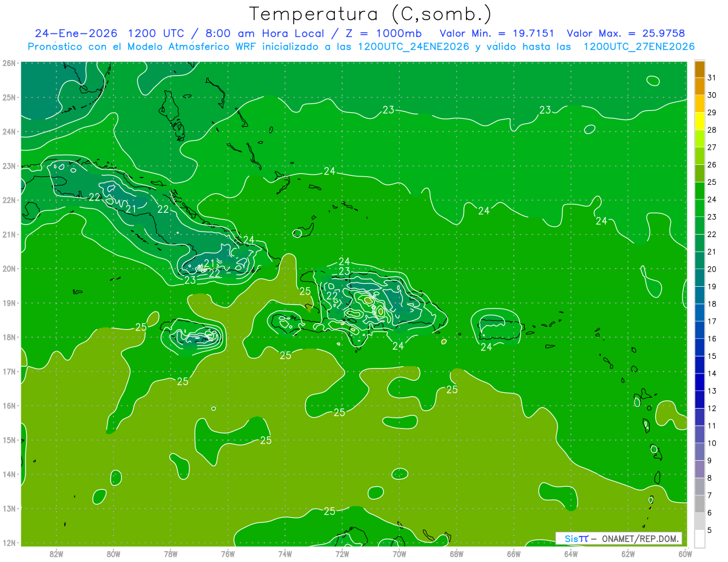
Task: Pick the blue legend band between 16 and 17
Action: tap(699, 330)
